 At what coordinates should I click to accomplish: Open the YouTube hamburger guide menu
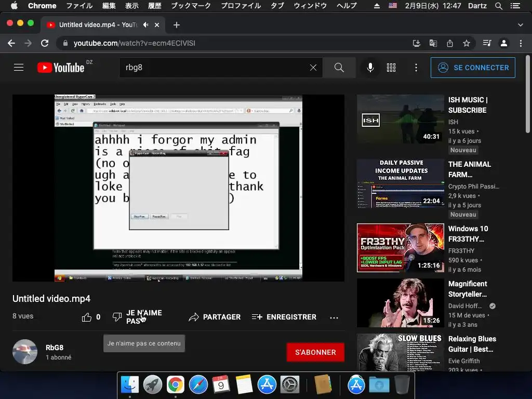pyautogui.click(x=19, y=68)
